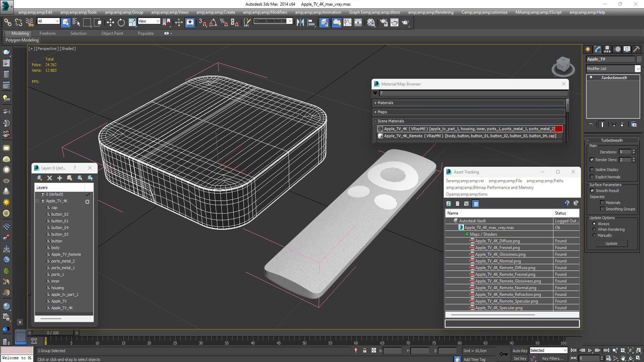Click the Apple_TV object color swatch
Image resolution: width=644 pixels, height=362 pixels.
pyautogui.click(x=639, y=59)
